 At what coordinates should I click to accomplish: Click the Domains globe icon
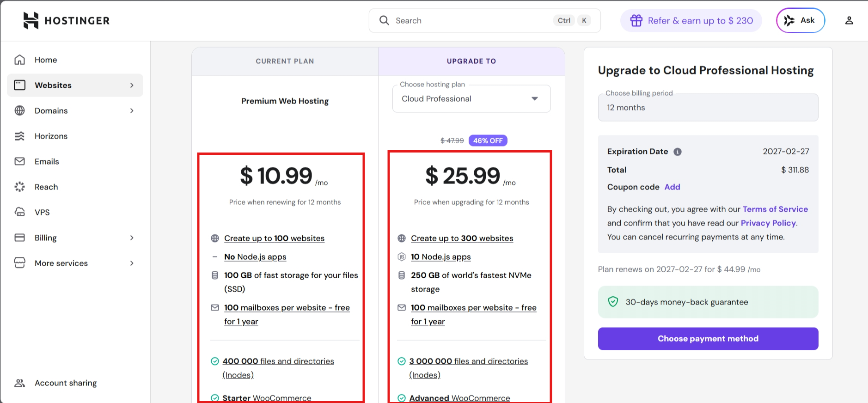19,110
